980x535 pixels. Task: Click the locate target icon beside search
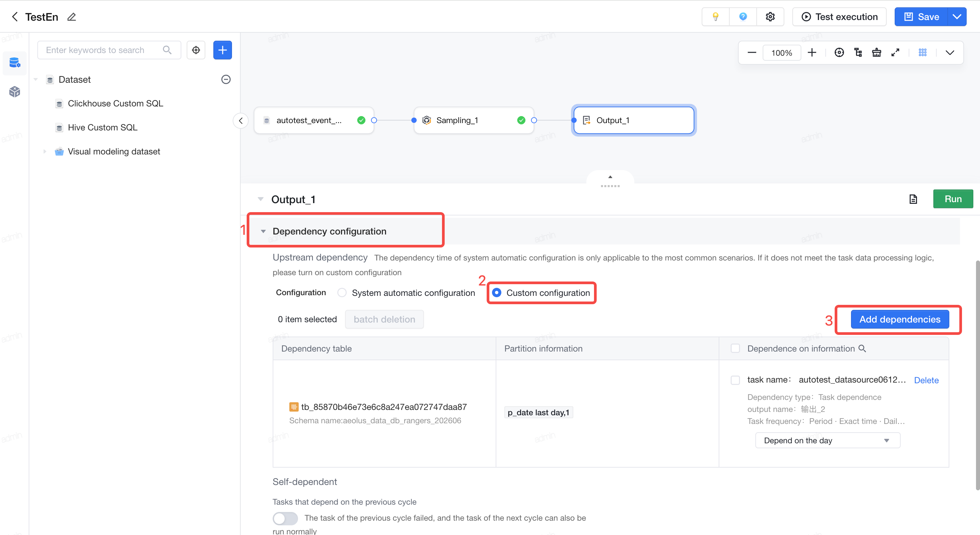coord(196,50)
